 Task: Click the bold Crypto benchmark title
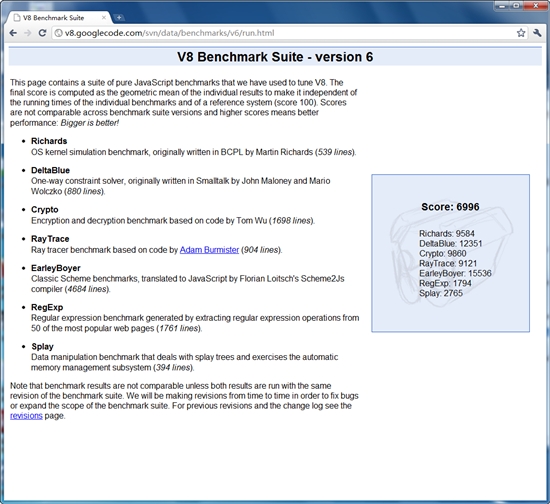[45, 209]
